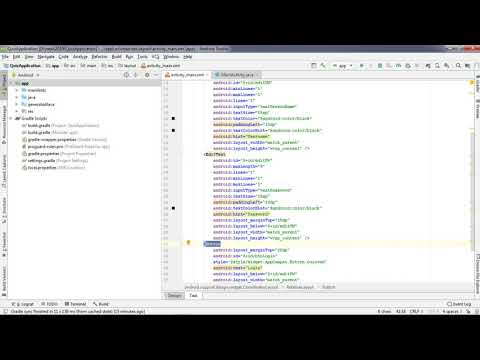Expand the generatedJava folder
480x360 pixels.
[x=17, y=104]
